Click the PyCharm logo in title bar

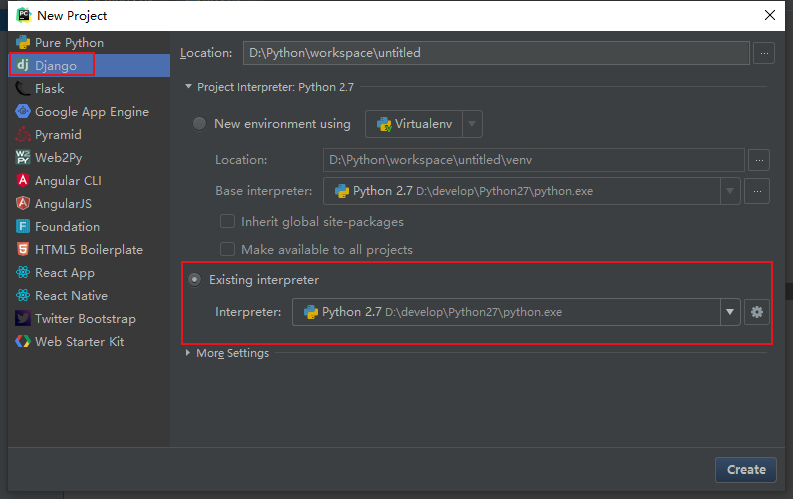[23, 15]
